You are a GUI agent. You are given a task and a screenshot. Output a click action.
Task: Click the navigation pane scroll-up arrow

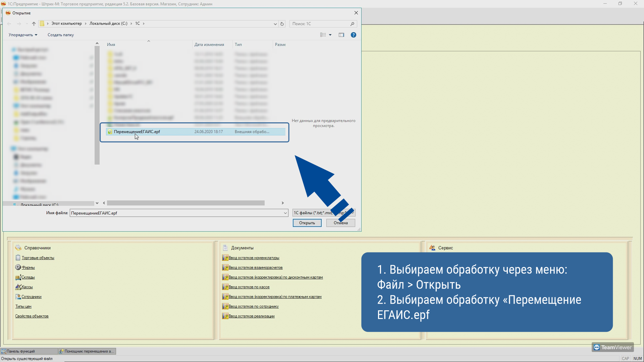click(x=97, y=44)
